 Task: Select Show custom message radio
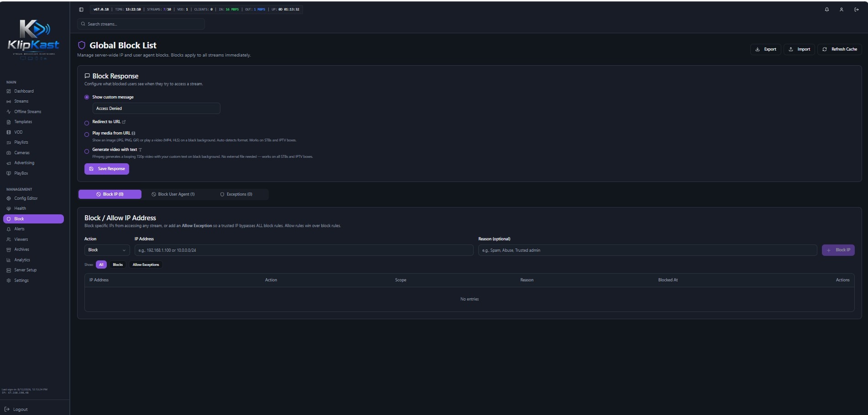pyautogui.click(x=87, y=97)
